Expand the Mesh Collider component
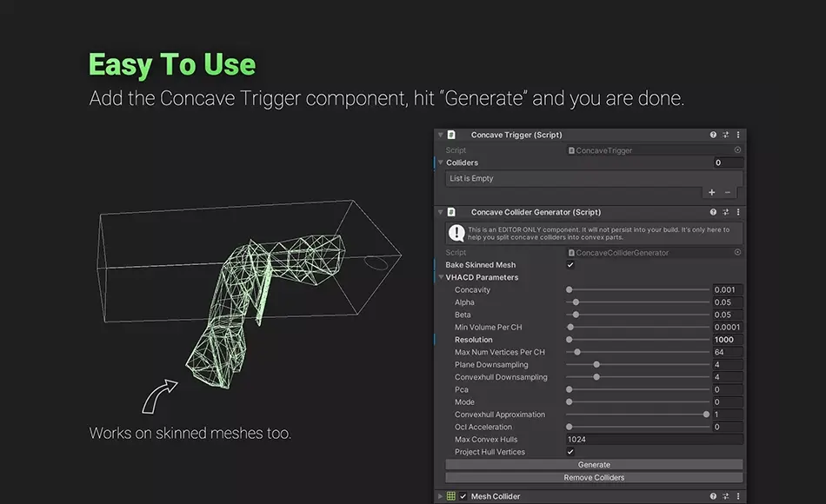The image size is (826, 504). [x=439, y=496]
